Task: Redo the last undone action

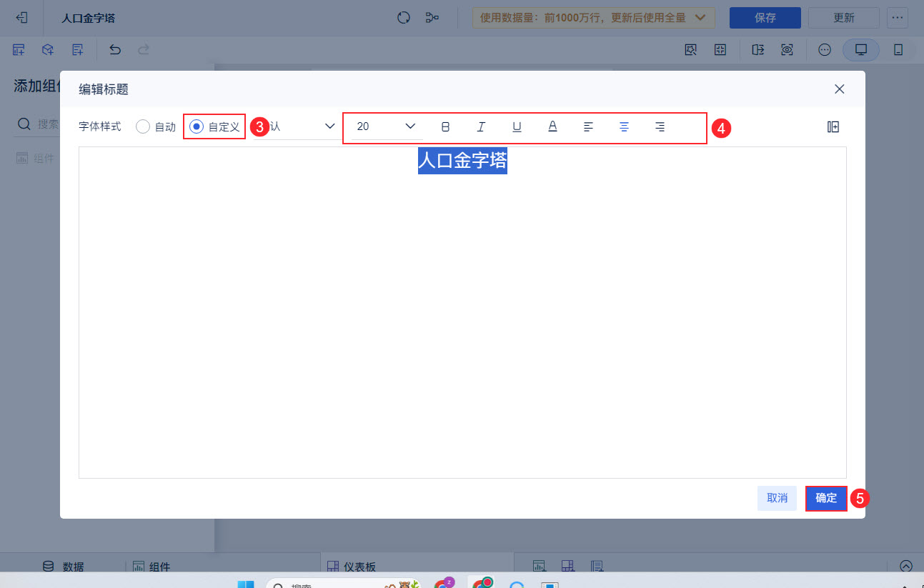Action: 144,50
